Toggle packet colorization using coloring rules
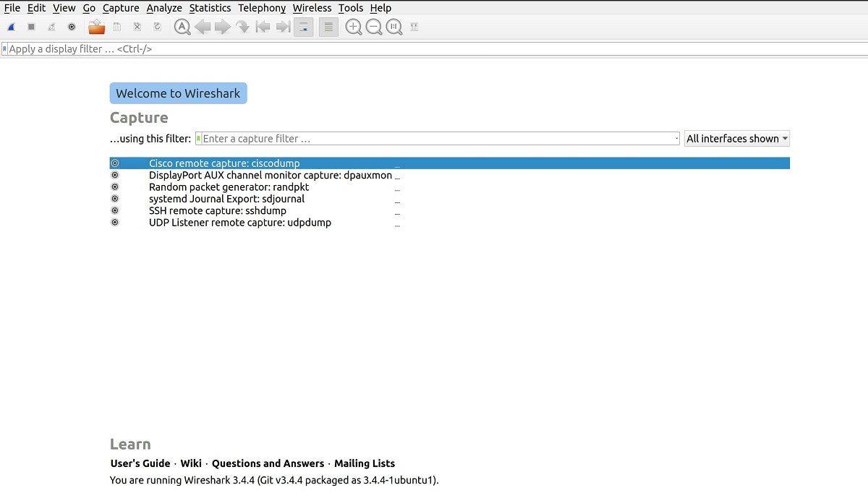This screenshot has width=868, height=498. point(328,27)
